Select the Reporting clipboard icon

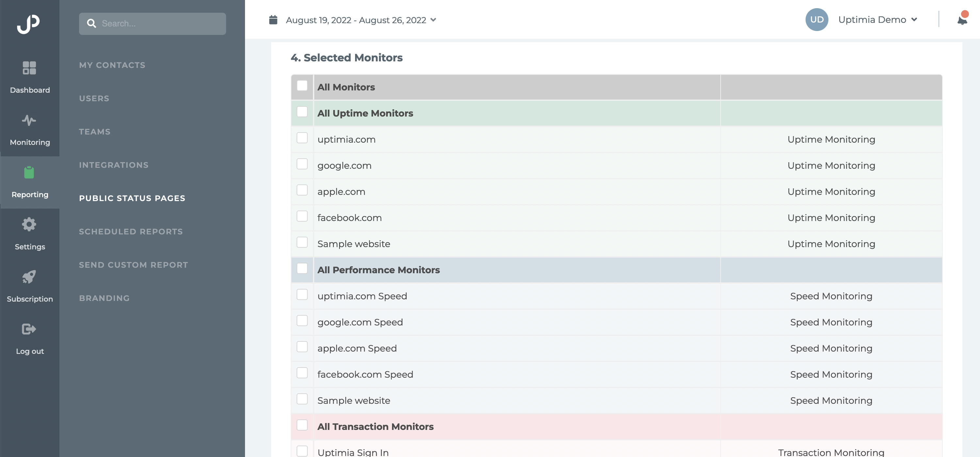[29, 173]
